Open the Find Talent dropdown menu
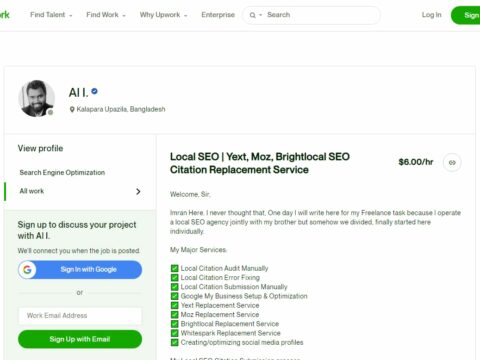The image size is (480, 360). (51, 15)
